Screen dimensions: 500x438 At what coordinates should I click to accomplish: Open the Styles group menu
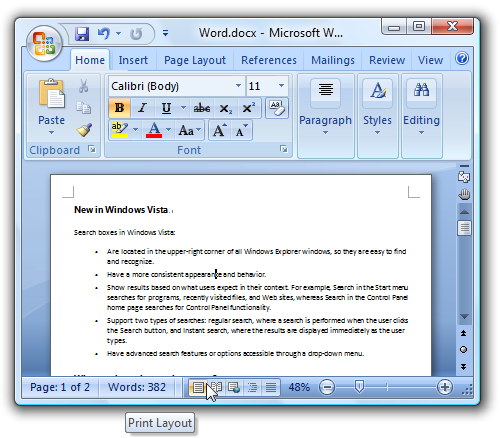pos(377,116)
